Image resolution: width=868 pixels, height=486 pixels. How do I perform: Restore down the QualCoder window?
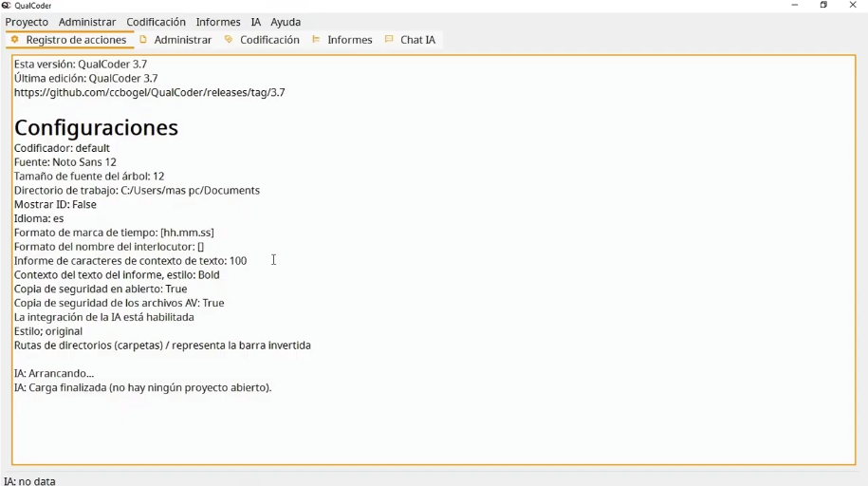[x=823, y=5]
